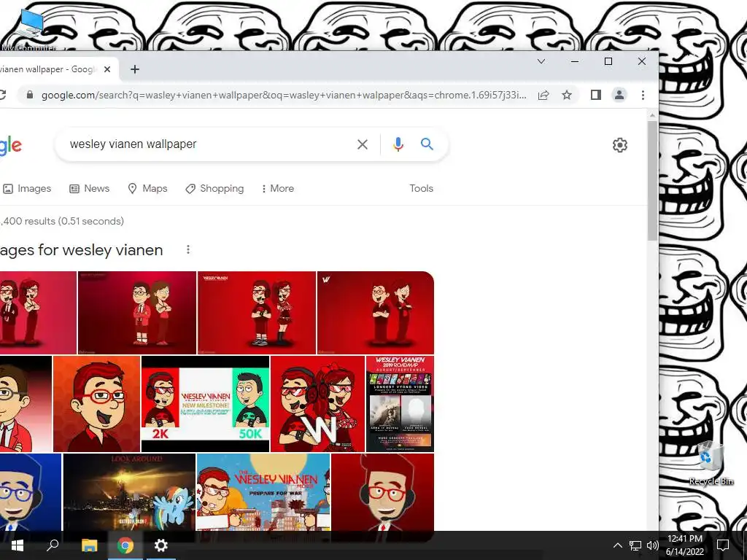Open the 2K 50K New Milestone thumbnail
Image resolution: width=747 pixels, height=560 pixels.
coord(205,404)
